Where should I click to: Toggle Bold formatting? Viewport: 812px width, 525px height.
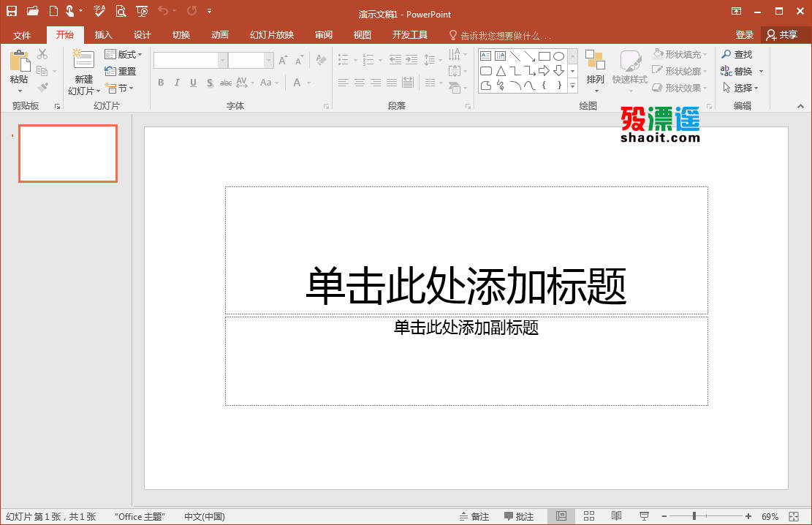click(x=161, y=83)
